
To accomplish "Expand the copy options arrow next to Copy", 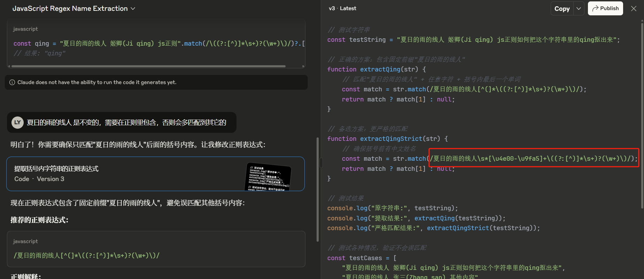I will [x=579, y=9].
